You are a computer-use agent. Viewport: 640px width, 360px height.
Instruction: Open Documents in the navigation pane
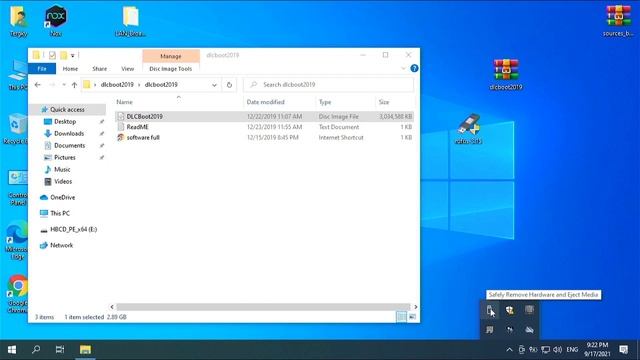[69, 145]
